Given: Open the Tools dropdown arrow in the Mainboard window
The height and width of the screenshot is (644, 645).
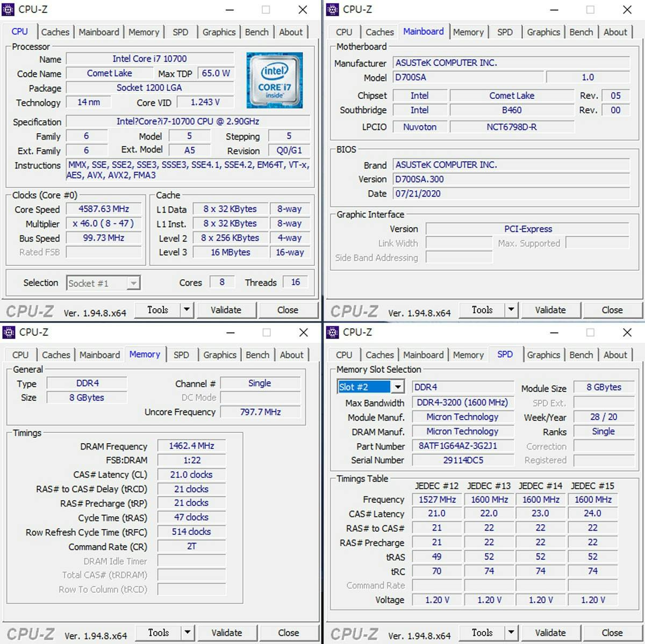Looking at the screenshot, I should pos(511,309).
